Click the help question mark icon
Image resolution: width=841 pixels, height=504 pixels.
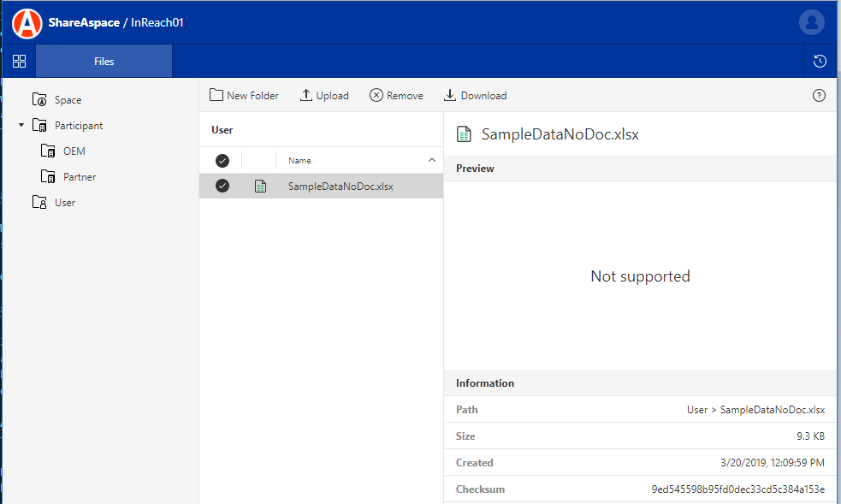819,96
